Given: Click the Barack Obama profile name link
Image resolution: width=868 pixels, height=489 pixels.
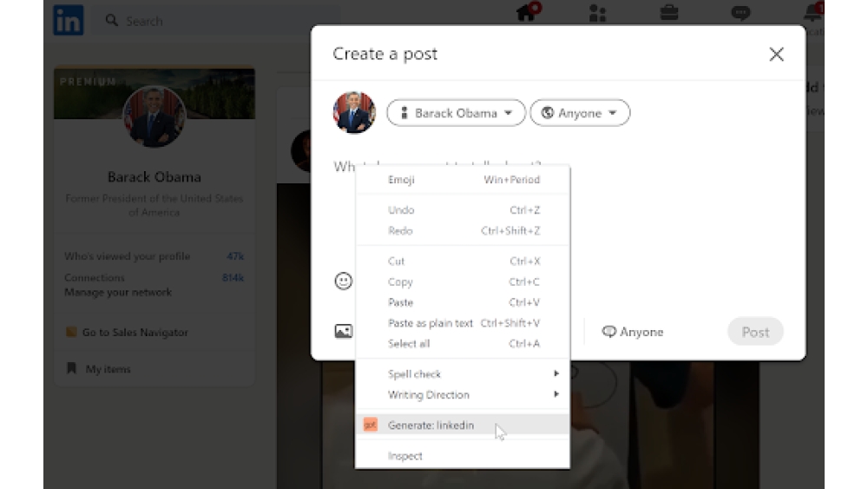Looking at the screenshot, I should tap(155, 177).
